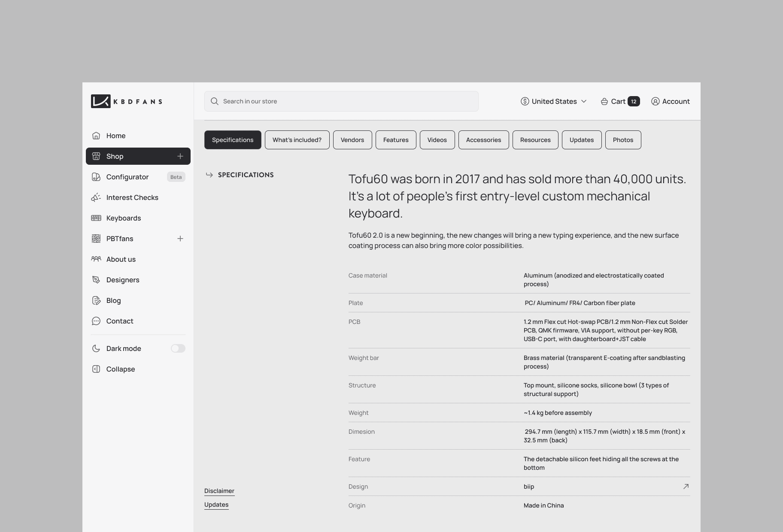This screenshot has width=783, height=532.
Task: Open Account menu
Action: (x=671, y=101)
